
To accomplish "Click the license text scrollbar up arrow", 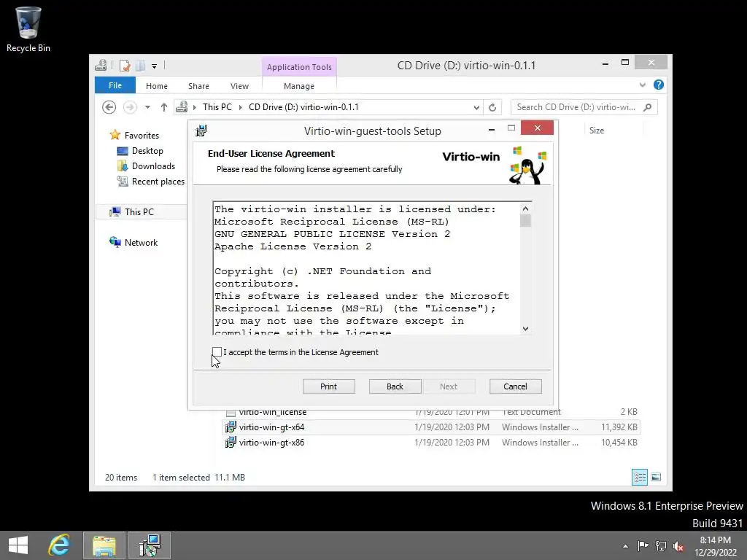I will pyautogui.click(x=525, y=209).
